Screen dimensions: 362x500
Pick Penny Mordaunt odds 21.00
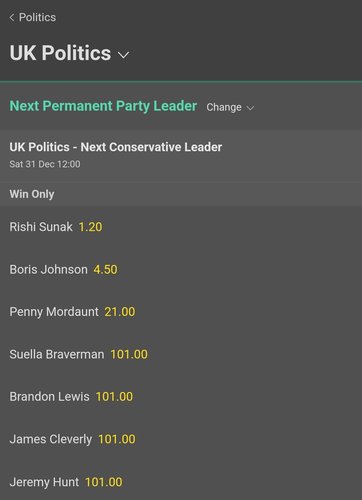120,312
